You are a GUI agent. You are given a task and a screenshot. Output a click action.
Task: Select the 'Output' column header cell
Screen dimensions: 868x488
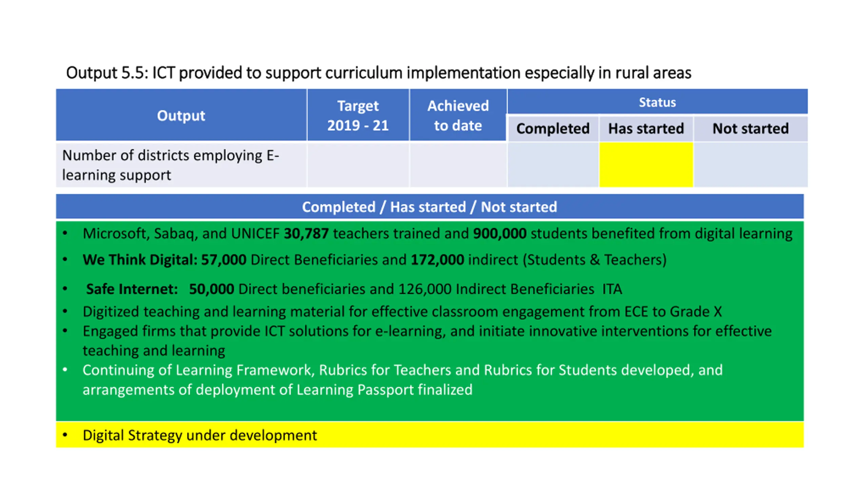tap(181, 115)
